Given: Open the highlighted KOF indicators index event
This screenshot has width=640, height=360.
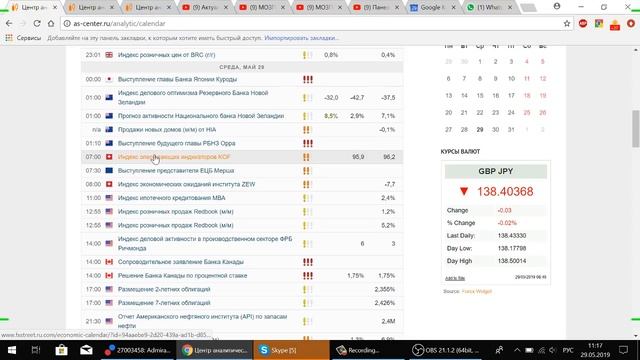Looking at the screenshot, I should coord(174,157).
